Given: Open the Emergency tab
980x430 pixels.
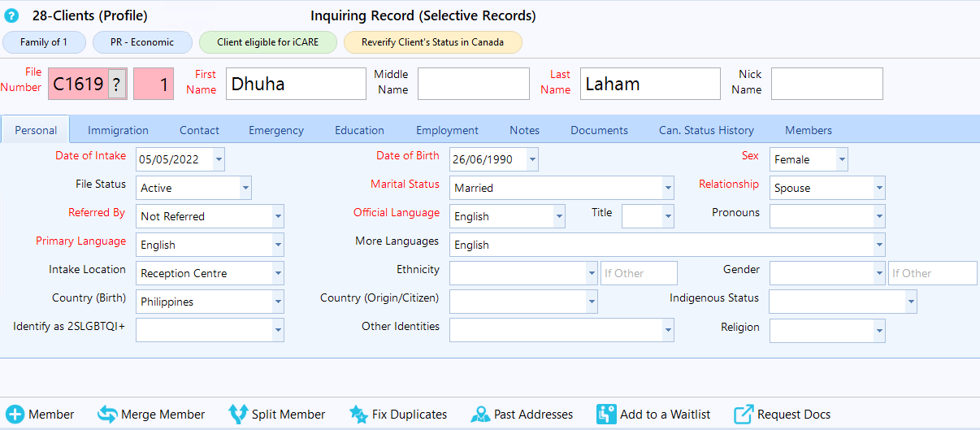Looking at the screenshot, I should pos(276,130).
